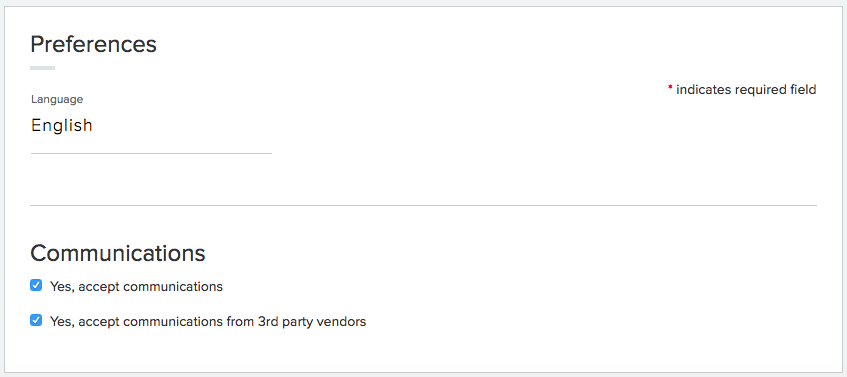Select the Language field label
Viewport: 847px width, 377px height.
57,99
